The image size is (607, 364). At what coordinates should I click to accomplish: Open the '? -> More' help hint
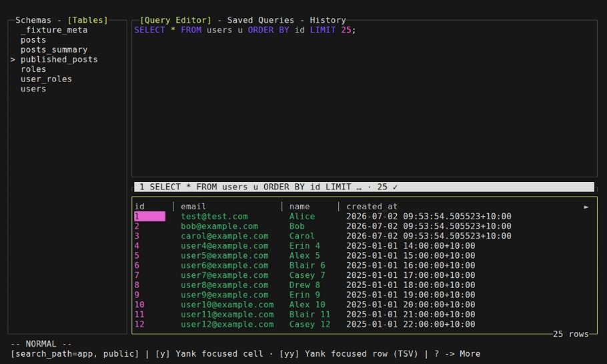coord(457,353)
